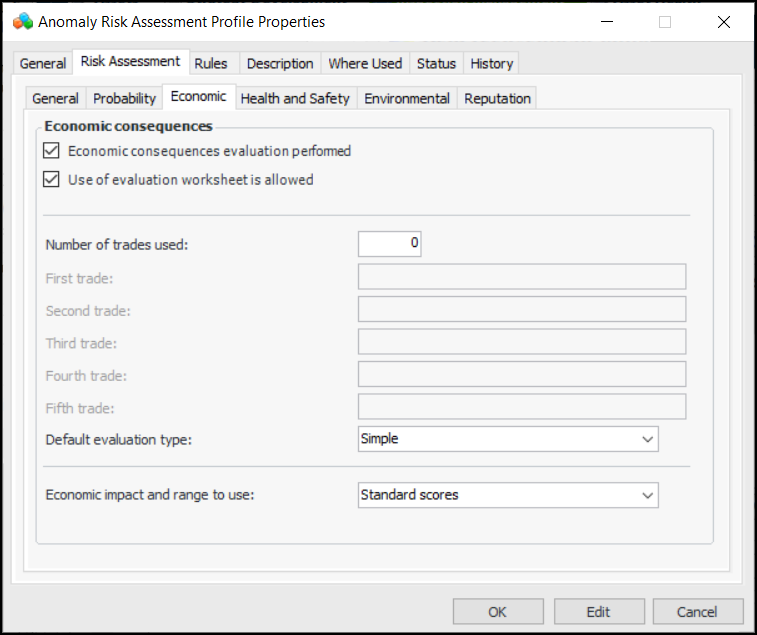Open the Reputation sub-tab
Image resolution: width=757 pixels, height=635 pixels.
(498, 98)
